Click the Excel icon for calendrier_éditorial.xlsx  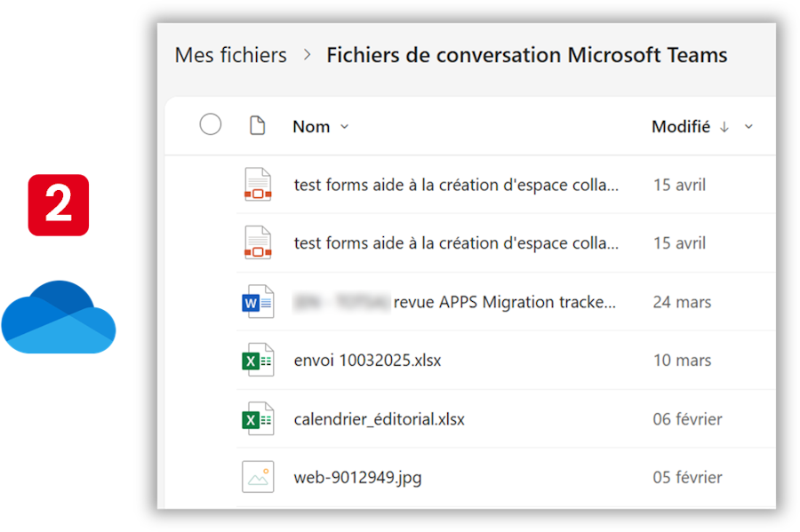coord(258,419)
